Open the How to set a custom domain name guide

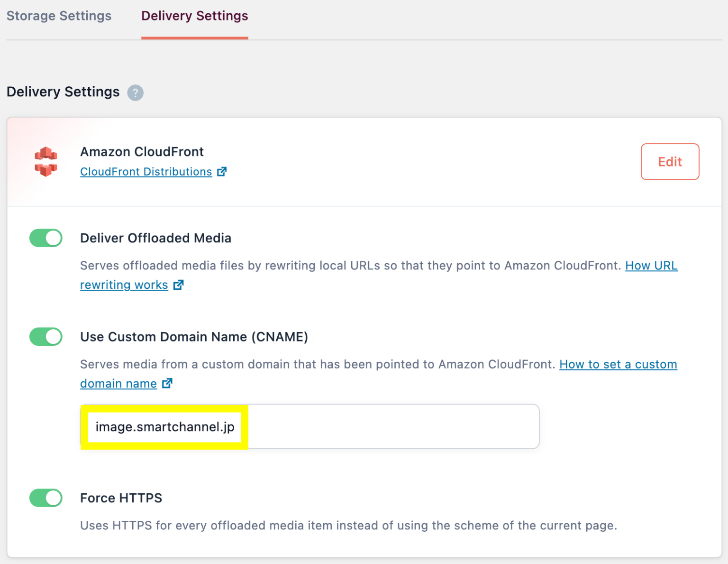pos(618,364)
